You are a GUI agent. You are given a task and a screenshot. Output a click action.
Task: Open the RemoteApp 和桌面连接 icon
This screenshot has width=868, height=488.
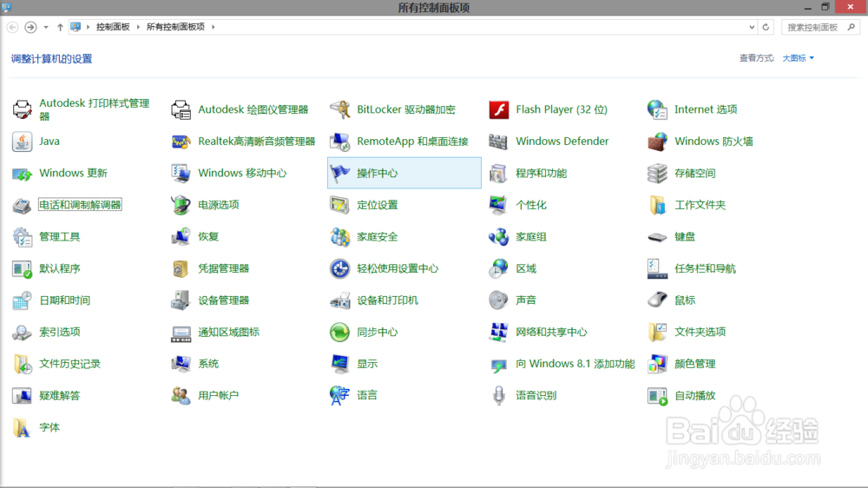[x=340, y=142]
